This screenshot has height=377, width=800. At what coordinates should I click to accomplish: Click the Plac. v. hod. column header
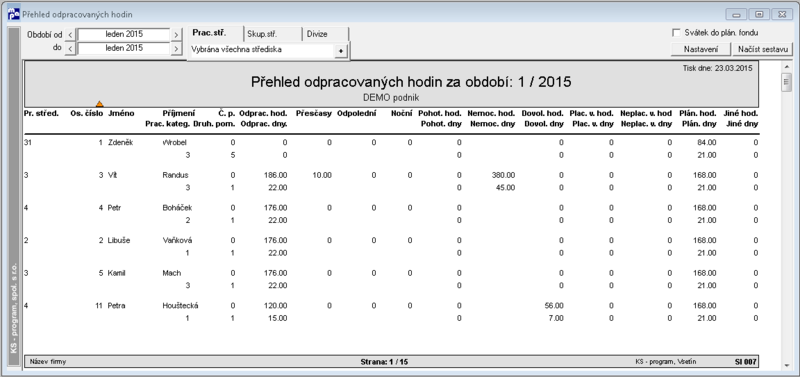click(591, 113)
